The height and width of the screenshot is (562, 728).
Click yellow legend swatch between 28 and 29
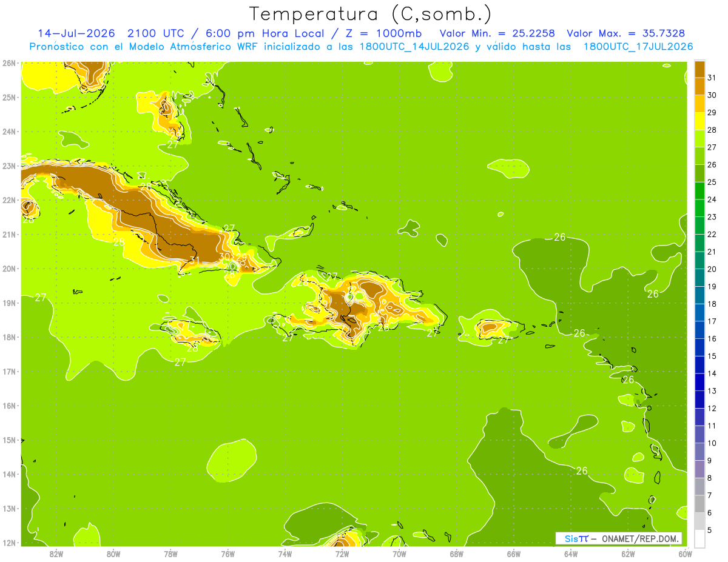coord(699,121)
